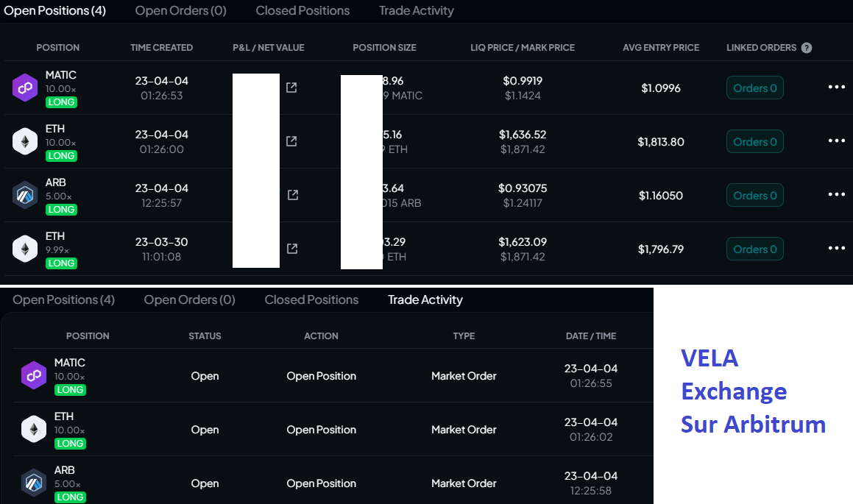Image resolution: width=853 pixels, height=504 pixels.
Task: Open the Linked Orders help question-mark icon
Action: (807, 48)
